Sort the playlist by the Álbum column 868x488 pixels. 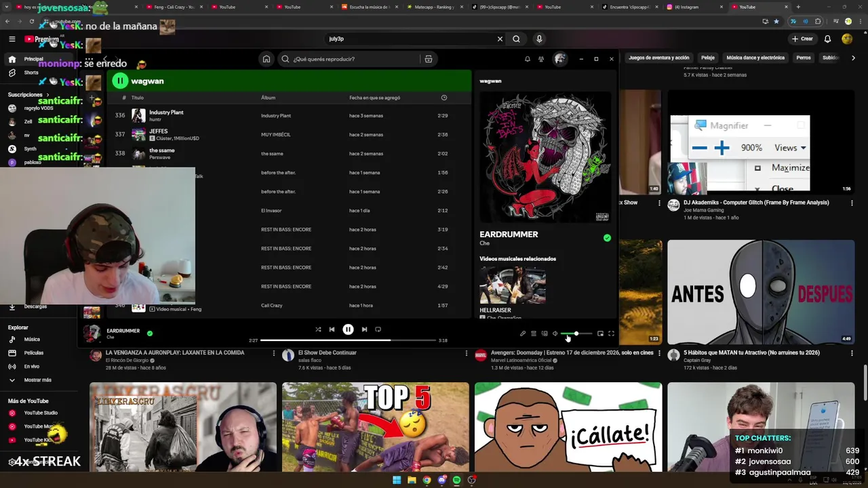point(269,98)
